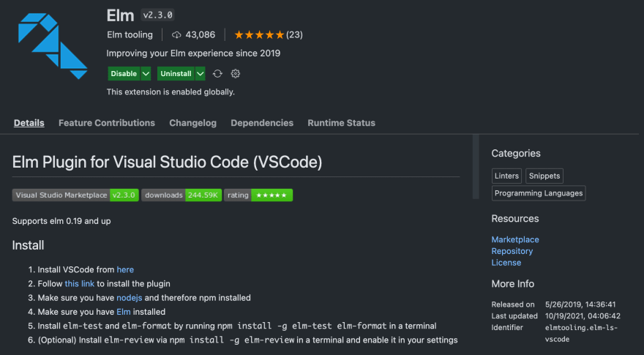Image resolution: width=644 pixels, height=355 pixels.
Task: Click the download count 43,086
Action: 200,35
